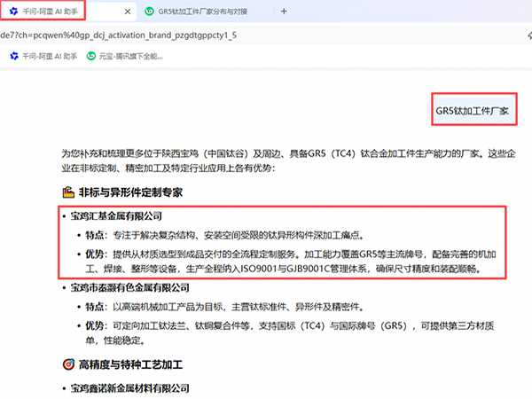Select the 宝鸡市秦灏有色金属有限公司 company name

click(130, 287)
